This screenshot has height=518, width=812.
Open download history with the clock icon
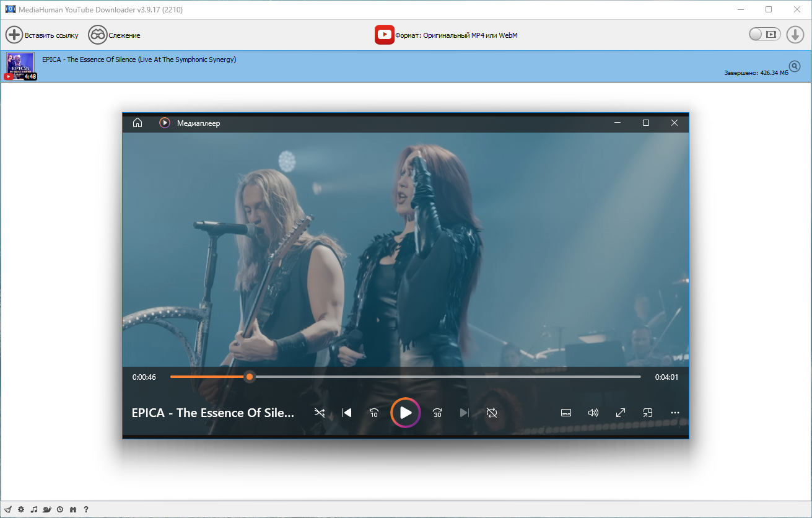point(60,509)
